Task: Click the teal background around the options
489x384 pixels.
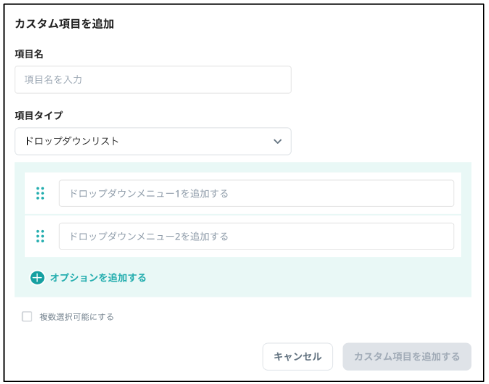Action: click(x=300, y=277)
